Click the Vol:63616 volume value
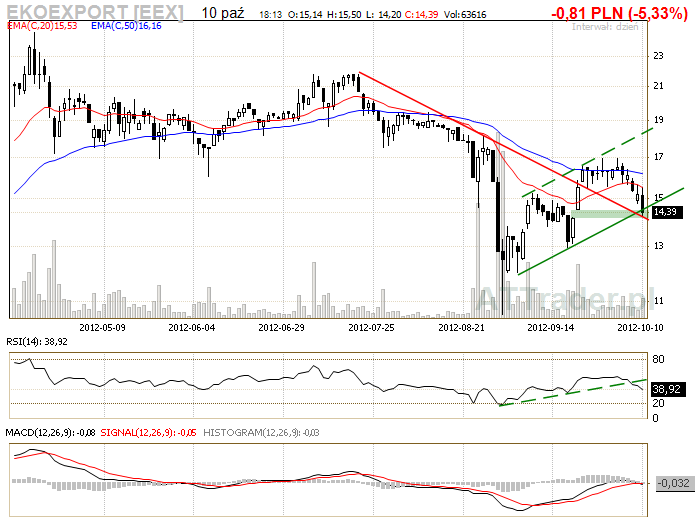The image size is (700, 522). pos(465,15)
